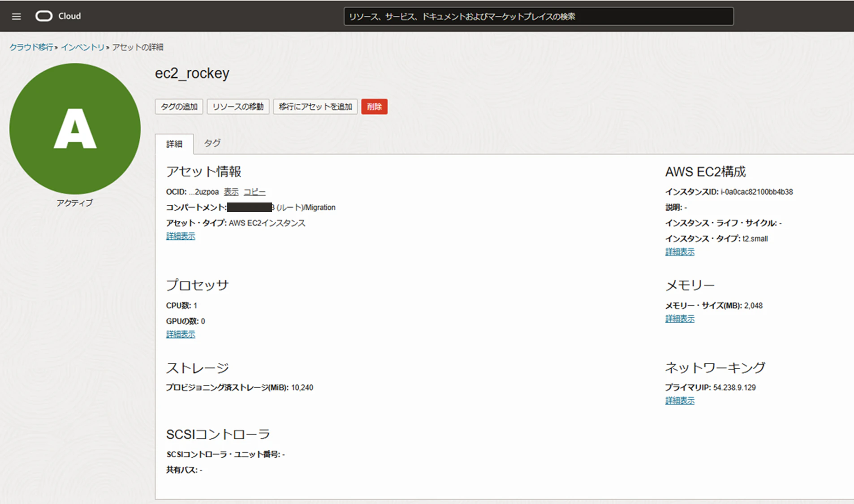Expand 詳細表示 under プロセッサ
This screenshot has height=504, width=854.
(181, 334)
